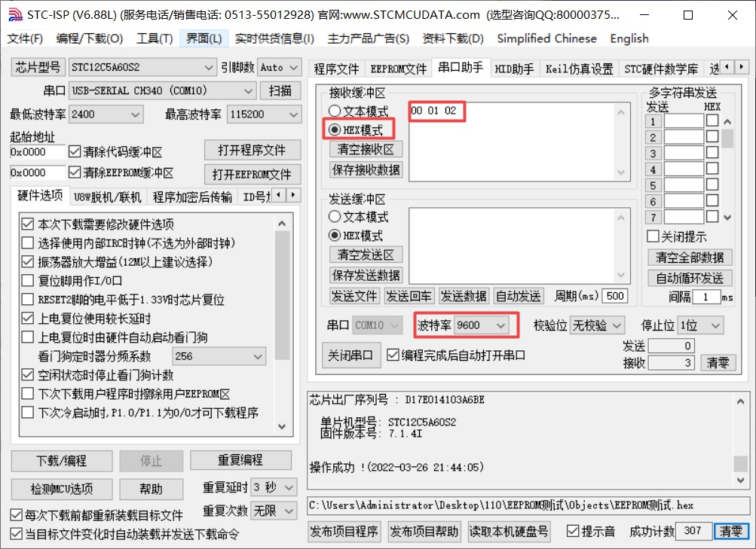Viewport: 756px width, 549px height.
Task: Open 文件(F) menu
Action: pyautogui.click(x=25, y=38)
